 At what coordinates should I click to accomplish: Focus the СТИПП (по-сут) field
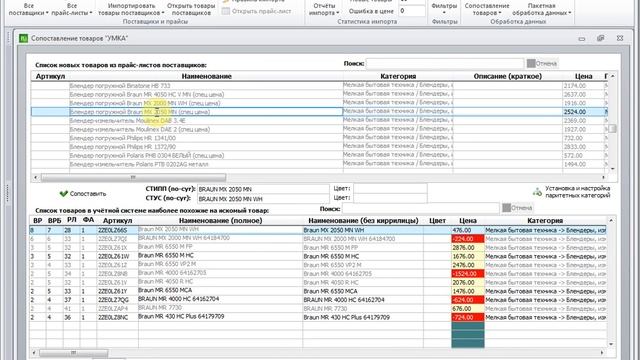pyautogui.click(x=263, y=189)
